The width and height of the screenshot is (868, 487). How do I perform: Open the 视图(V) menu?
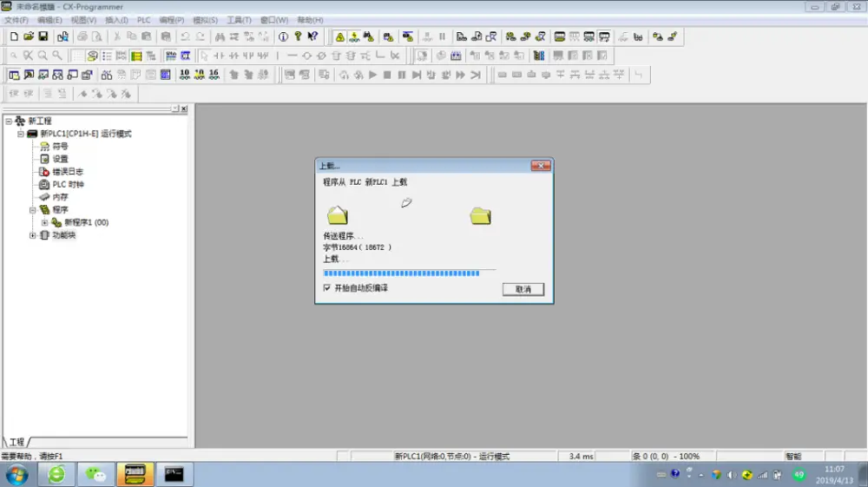click(83, 20)
